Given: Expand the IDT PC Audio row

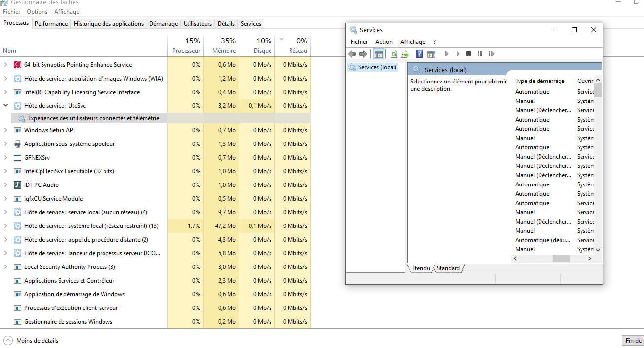Looking at the screenshot, I should pyautogui.click(x=6, y=185).
